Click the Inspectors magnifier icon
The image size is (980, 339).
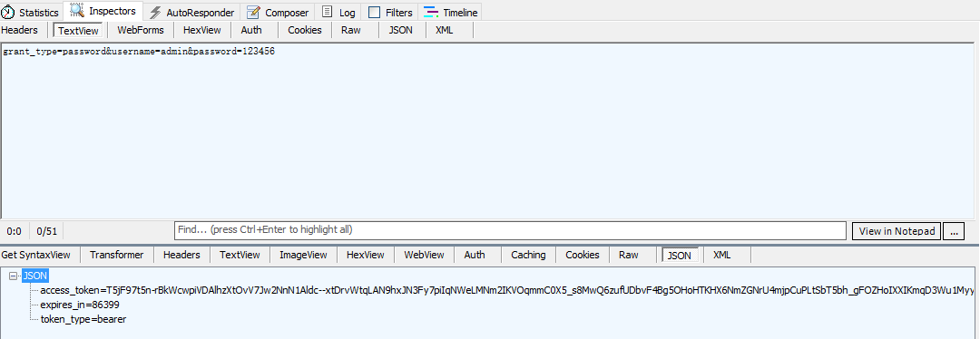tap(77, 11)
